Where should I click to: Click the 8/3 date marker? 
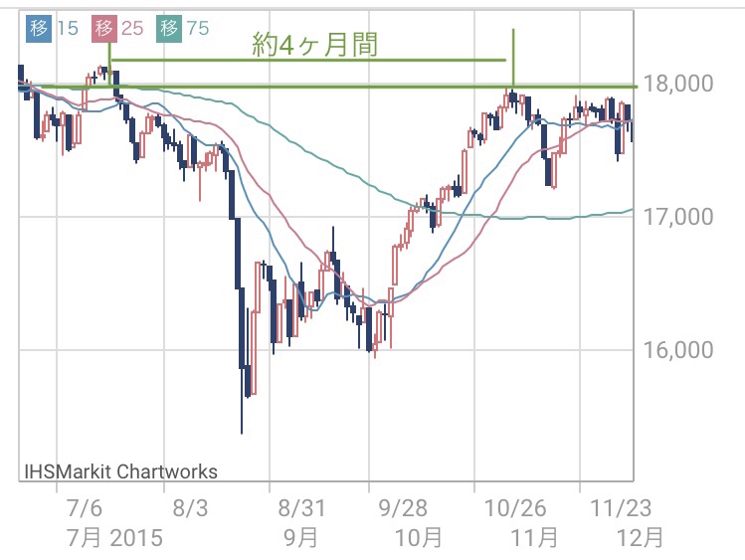click(191, 508)
